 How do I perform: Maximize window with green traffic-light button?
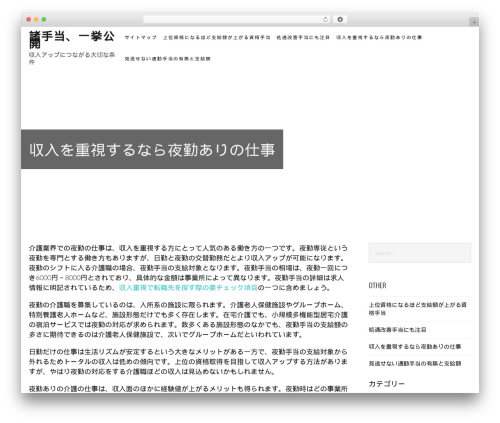(x=44, y=19)
